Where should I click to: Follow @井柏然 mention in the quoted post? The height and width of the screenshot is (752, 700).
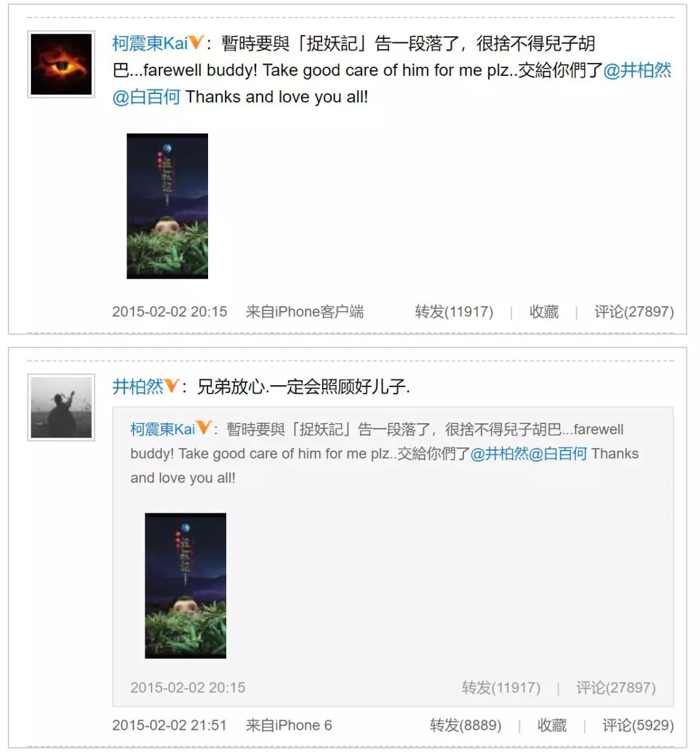500,454
